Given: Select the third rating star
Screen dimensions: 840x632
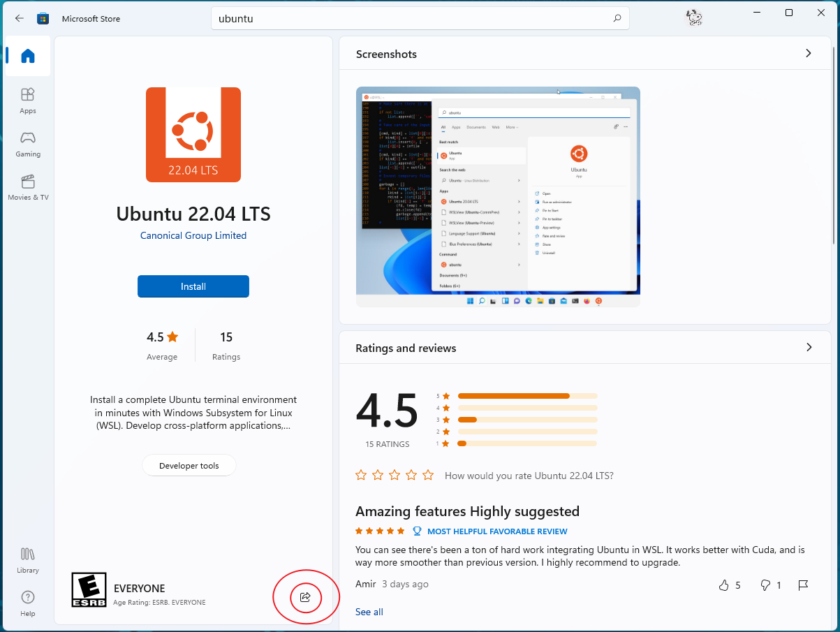Looking at the screenshot, I should pos(395,476).
